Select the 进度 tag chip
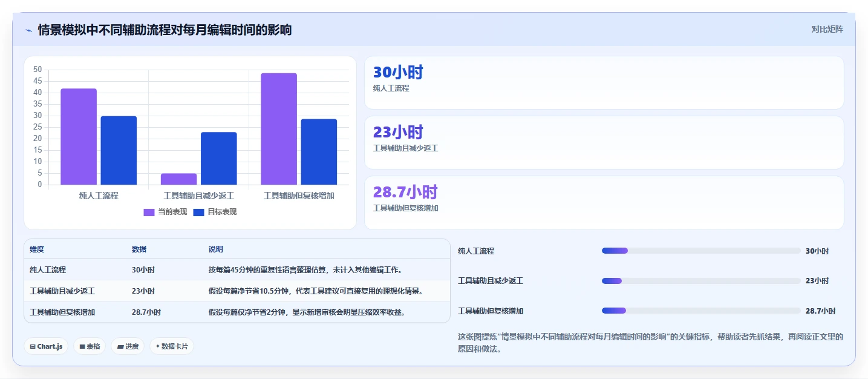The width and height of the screenshot is (868, 379). pyautogui.click(x=128, y=346)
